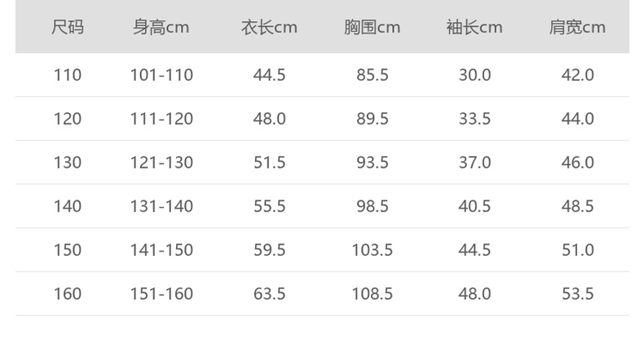
Task: Click the chest value 85.5
Action: point(372,75)
